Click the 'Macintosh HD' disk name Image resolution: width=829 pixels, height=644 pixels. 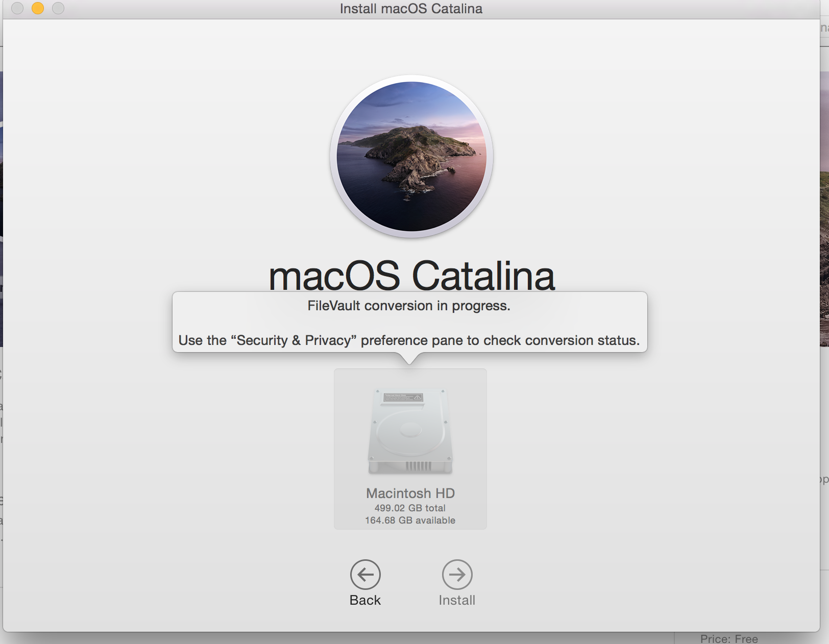coord(410,493)
